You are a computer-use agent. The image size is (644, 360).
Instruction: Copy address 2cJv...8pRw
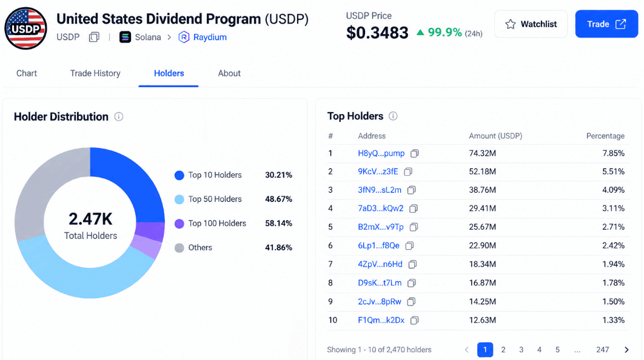(411, 301)
